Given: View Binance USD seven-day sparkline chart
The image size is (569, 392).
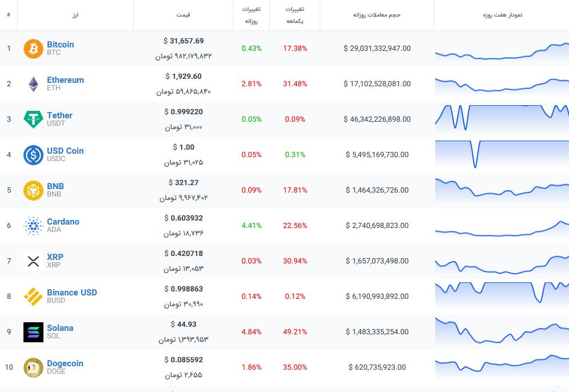Looking at the screenshot, I should coord(502,294).
